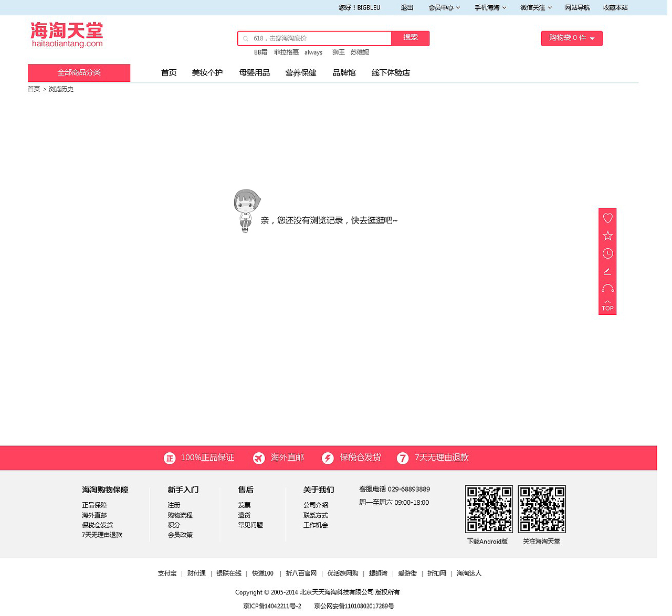Open the 购物袋 shopping bag panel

[572, 38]
